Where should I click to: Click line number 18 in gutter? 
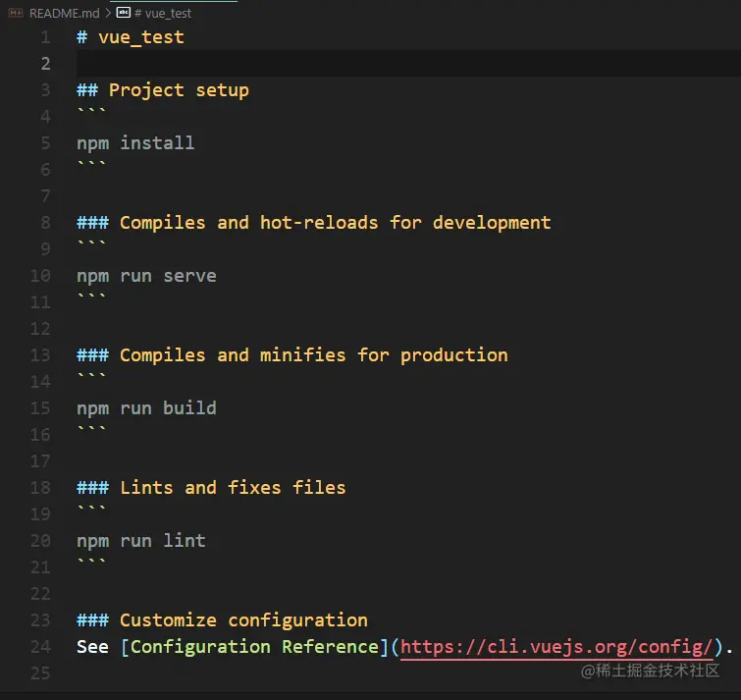tap(40, 487)
